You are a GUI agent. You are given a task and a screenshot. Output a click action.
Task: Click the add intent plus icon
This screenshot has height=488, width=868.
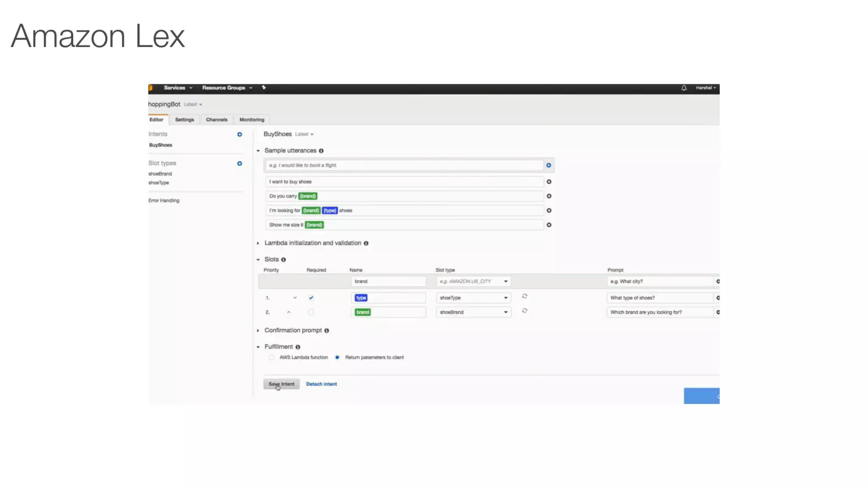coord(239,134)
